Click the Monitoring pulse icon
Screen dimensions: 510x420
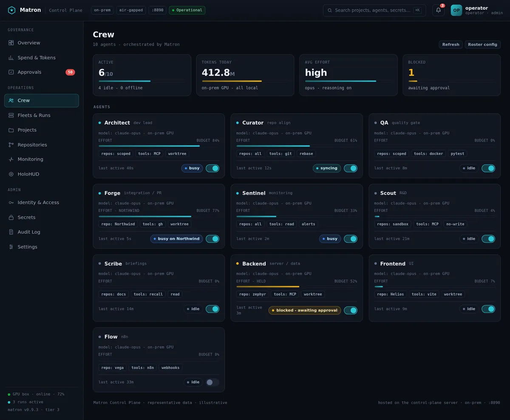tap(11, 159)
